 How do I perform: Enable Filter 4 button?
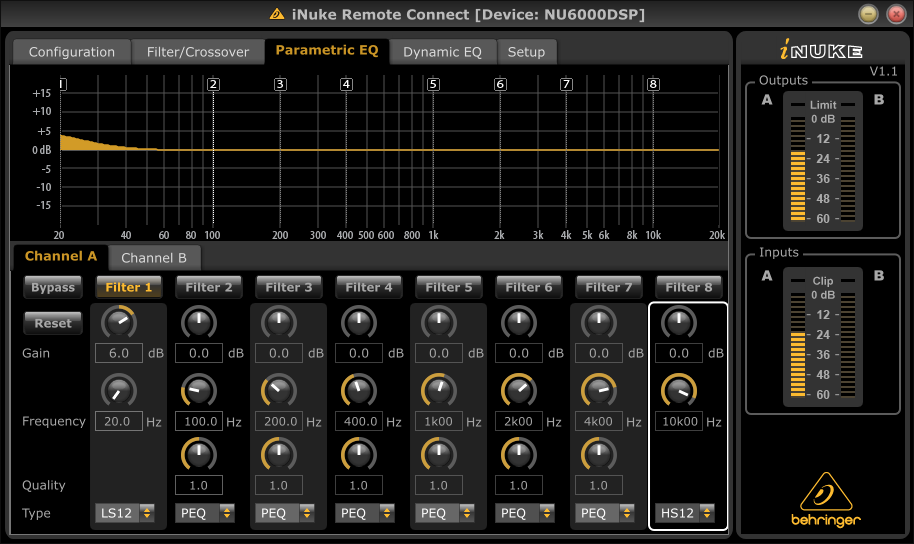368,287
